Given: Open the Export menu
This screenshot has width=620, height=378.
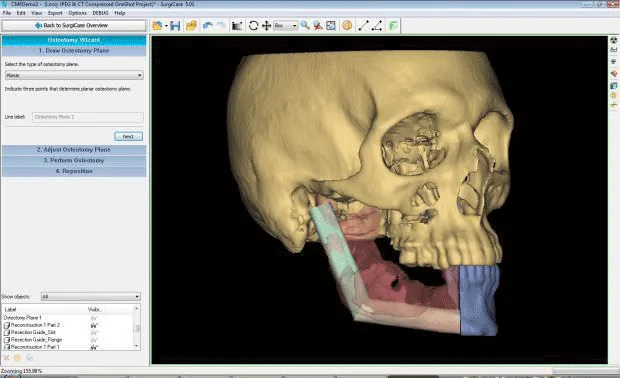Looking at the screenshot, I should 55,13.
